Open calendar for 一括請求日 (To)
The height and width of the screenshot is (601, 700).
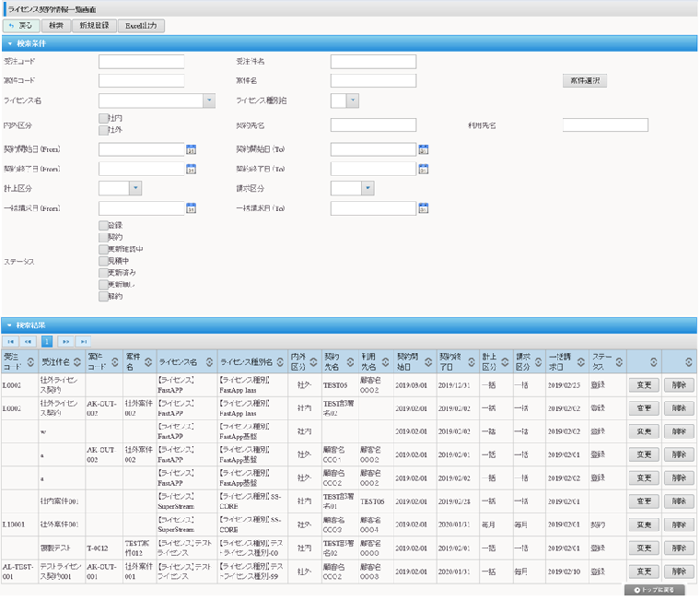pos(423,208)
